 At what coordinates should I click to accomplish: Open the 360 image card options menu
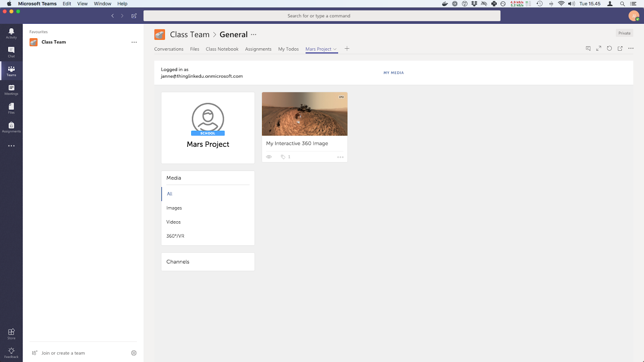pyautogui.click(x=341, y=157)
